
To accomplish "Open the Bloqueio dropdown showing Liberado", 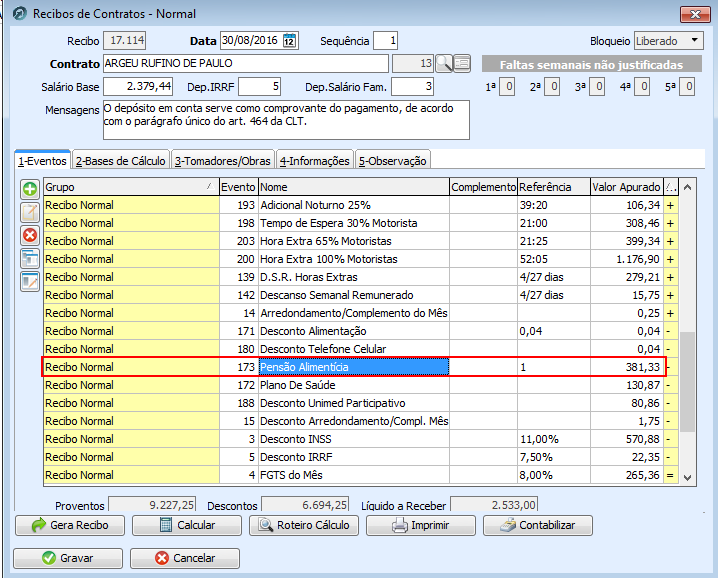I will tap(669, 41).
